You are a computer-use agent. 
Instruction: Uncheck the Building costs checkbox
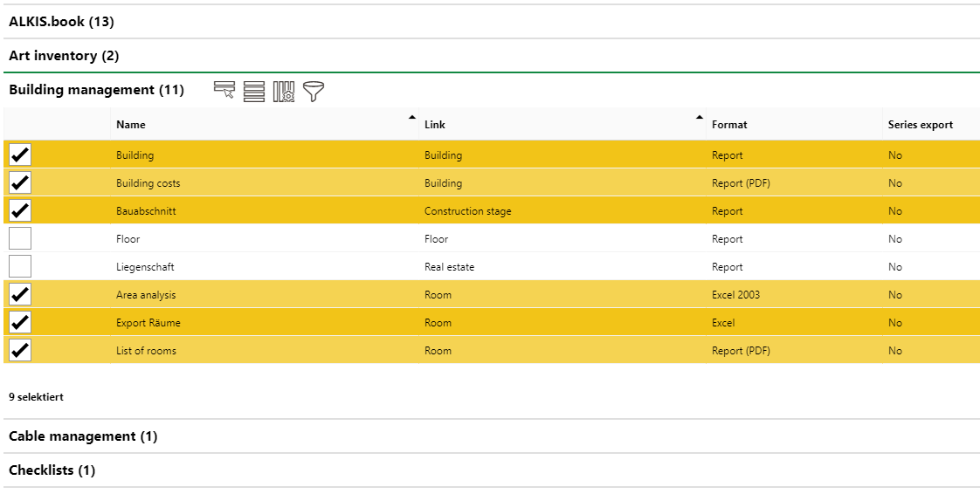pyautogui.click(x=20, y=183)
